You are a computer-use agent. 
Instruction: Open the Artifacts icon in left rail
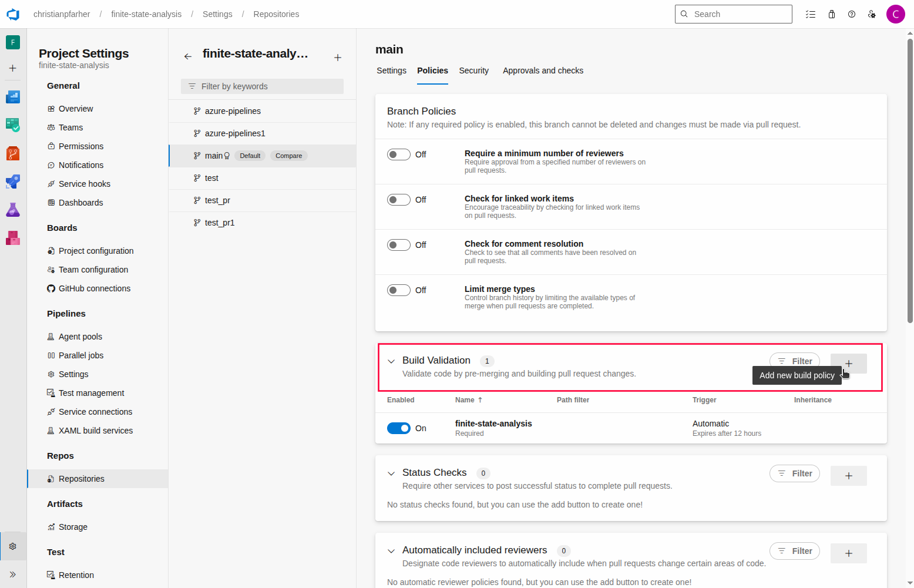[13, 238]
